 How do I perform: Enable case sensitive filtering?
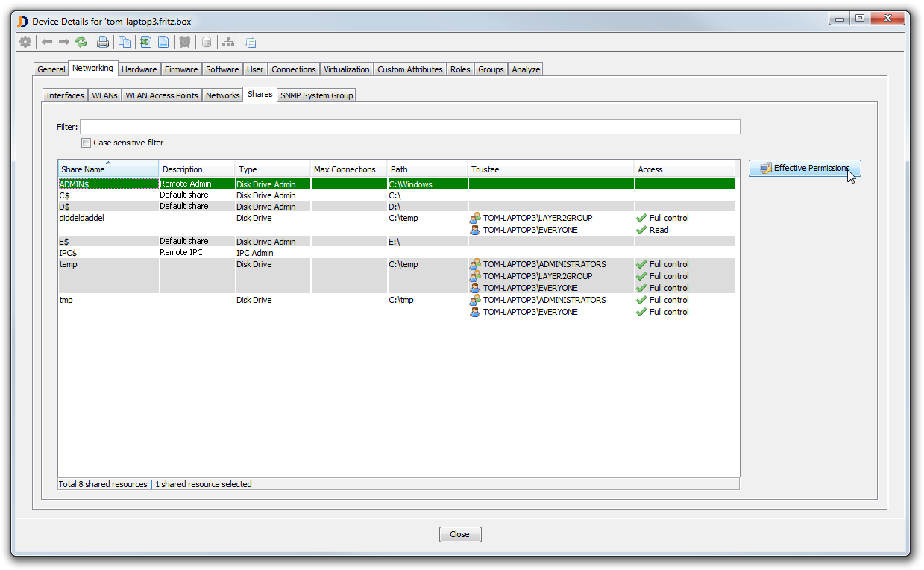[86, 142]
